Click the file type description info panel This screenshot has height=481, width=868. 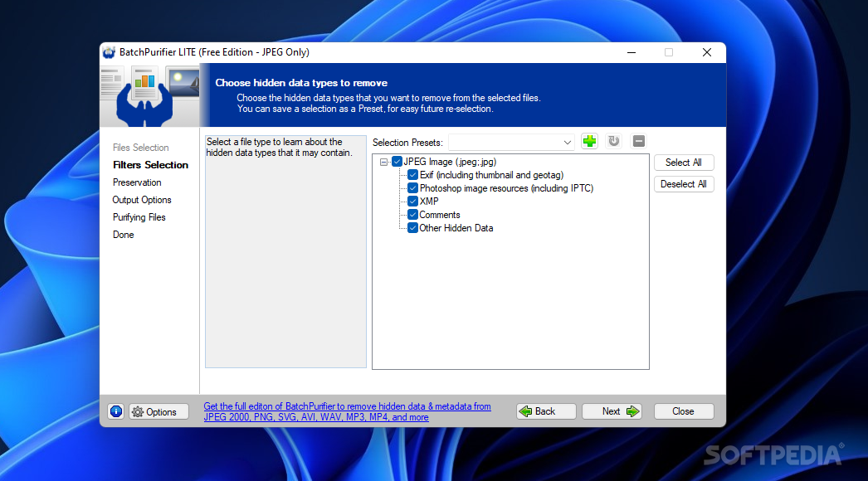(285, 252)
